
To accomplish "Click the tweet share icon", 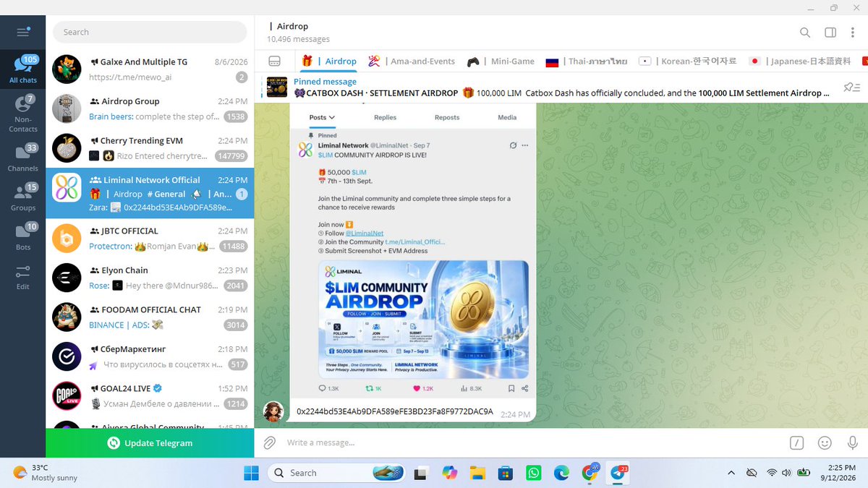I will (525, 388).
